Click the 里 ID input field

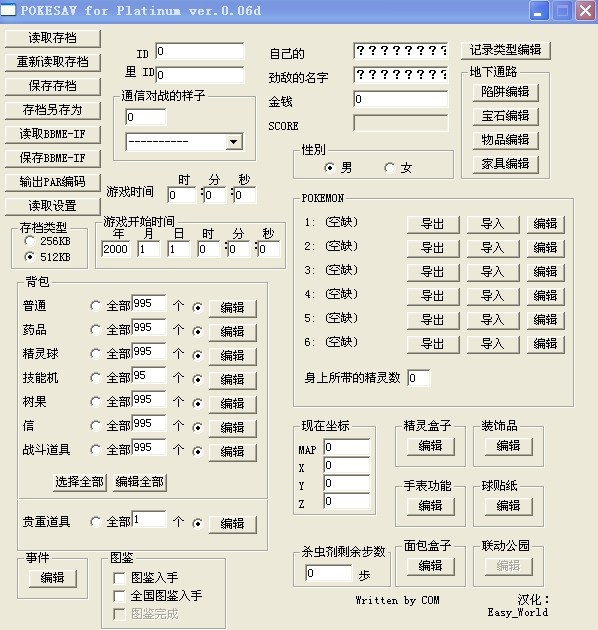200,75
